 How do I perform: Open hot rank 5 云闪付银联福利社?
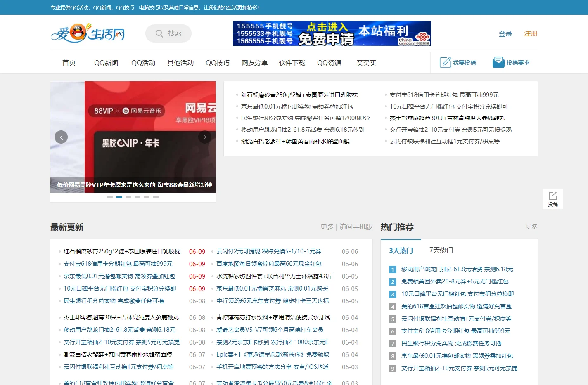(x=456, y=319)
